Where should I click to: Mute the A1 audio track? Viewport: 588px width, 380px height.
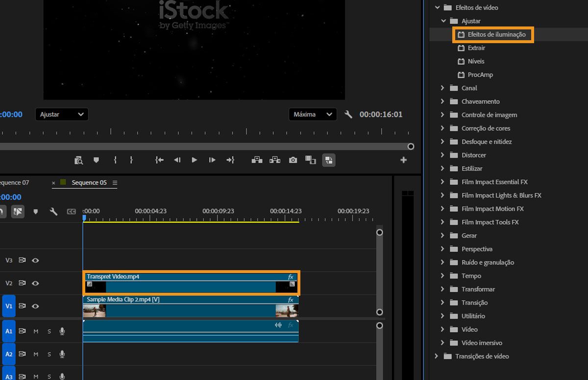(x=36, y=331)
